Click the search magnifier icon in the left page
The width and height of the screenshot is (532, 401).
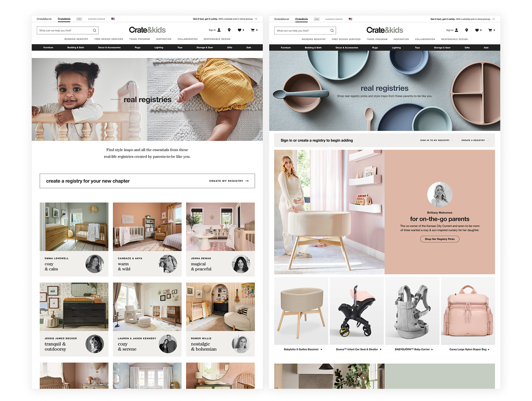94,31
